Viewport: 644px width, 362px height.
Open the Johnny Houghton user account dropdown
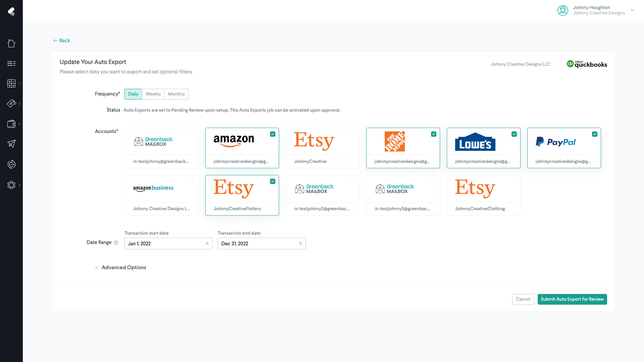632,10
